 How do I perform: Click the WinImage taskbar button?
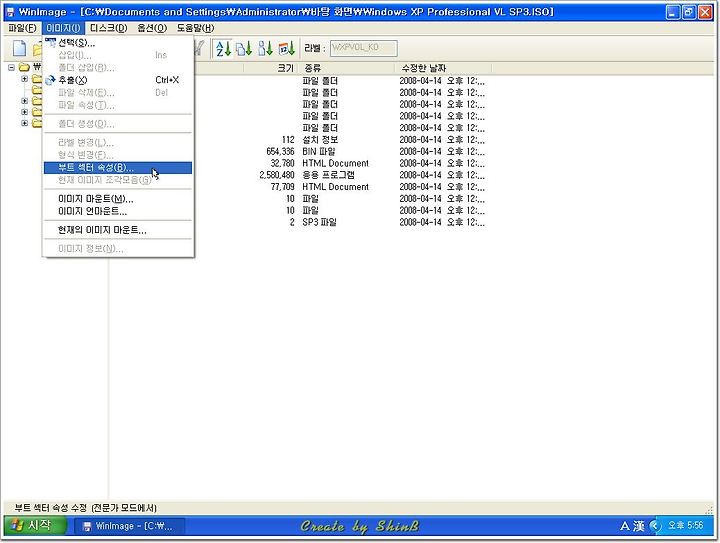[129, 526]
